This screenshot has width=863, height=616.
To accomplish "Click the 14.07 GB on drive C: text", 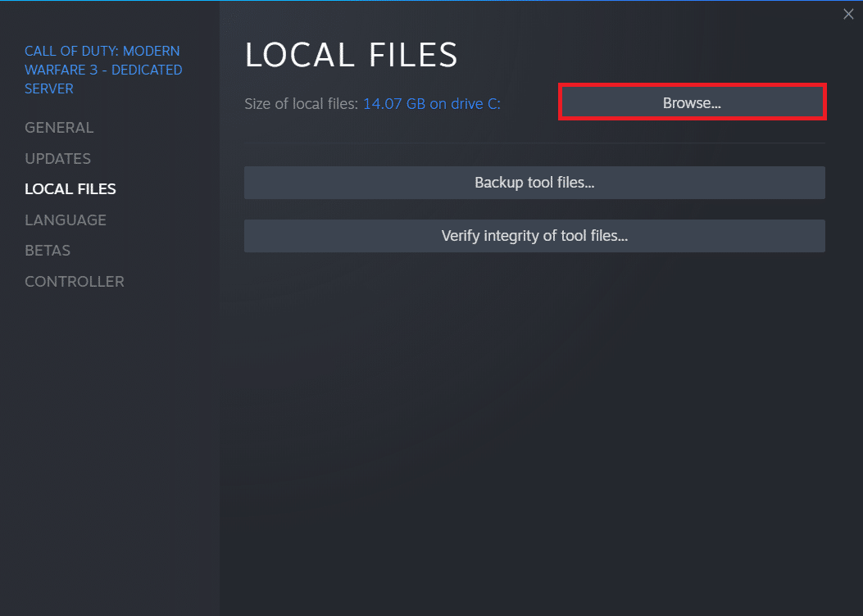I will coord(431,104).
